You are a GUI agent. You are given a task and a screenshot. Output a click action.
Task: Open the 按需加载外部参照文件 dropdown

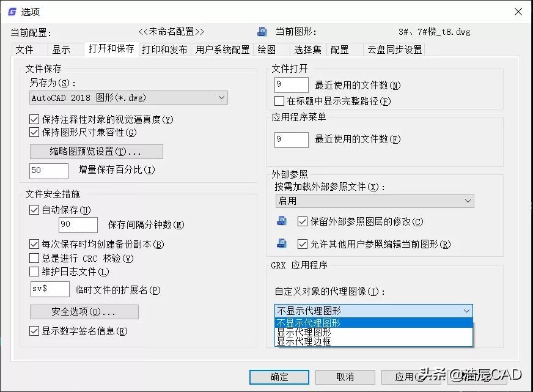468,201
